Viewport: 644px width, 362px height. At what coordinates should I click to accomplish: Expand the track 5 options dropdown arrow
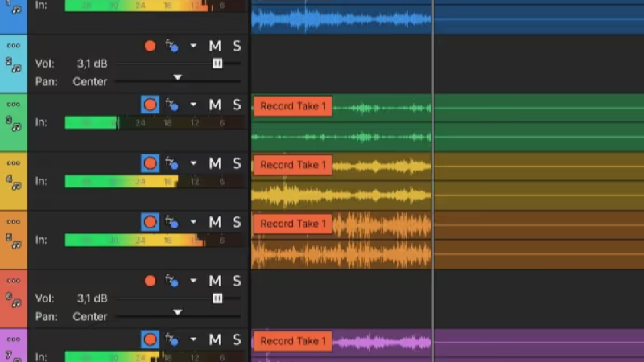point(193,222)
